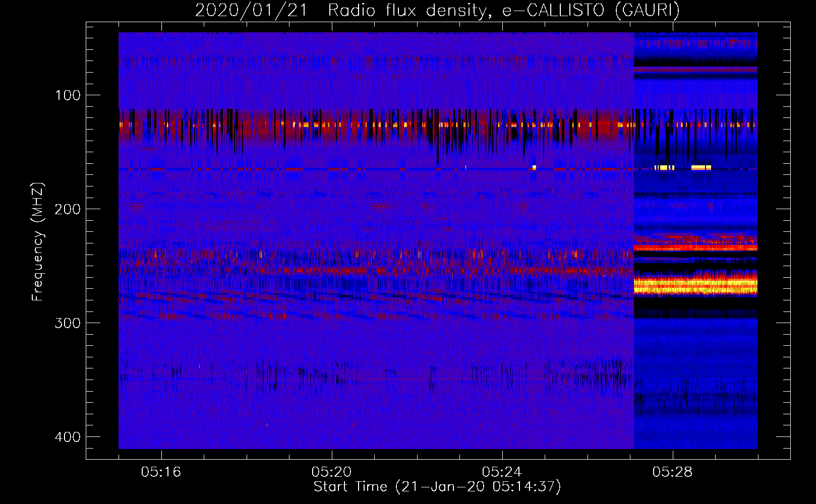The width and height of the screenshot is (816, 504).
Task: Click the 'Start Time (21-Jan-20 05:14:37)' label
Action: pos(437,487)
